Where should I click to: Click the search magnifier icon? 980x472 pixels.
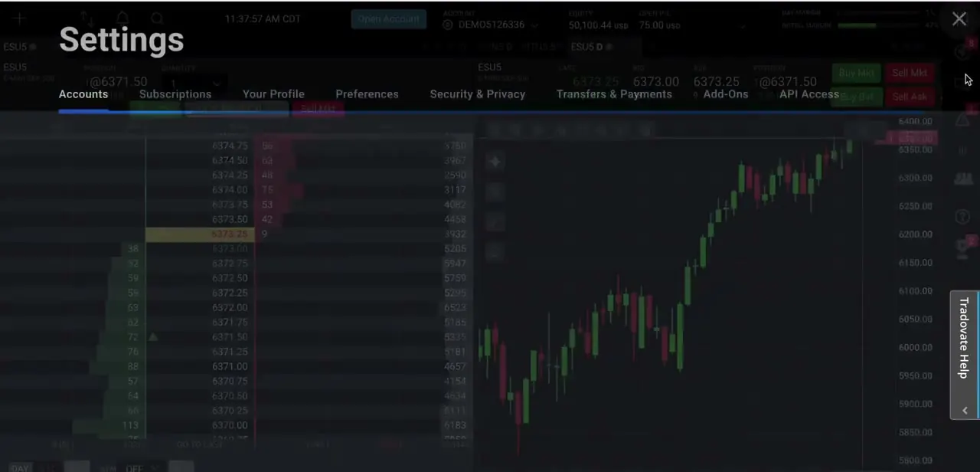coord(157,18)
